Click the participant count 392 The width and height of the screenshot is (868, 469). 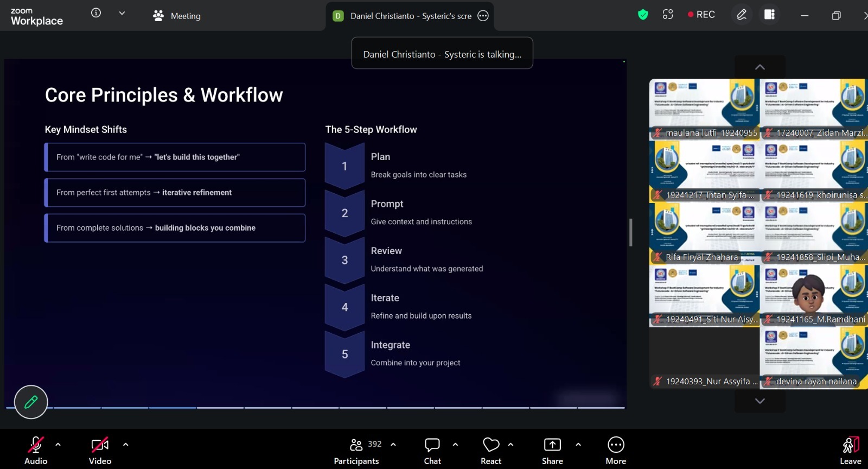pyautogui.click(x=375, y=444)
